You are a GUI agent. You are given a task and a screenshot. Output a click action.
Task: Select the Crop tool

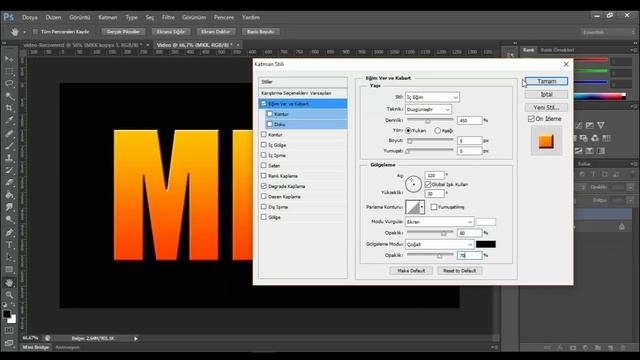click(x=9, y=108)
